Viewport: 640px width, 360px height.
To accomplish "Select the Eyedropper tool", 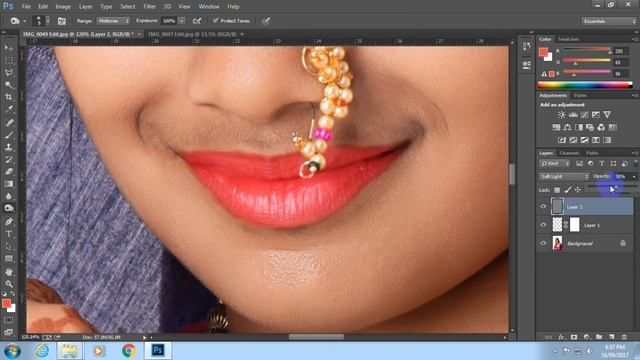I will point(9,109).
